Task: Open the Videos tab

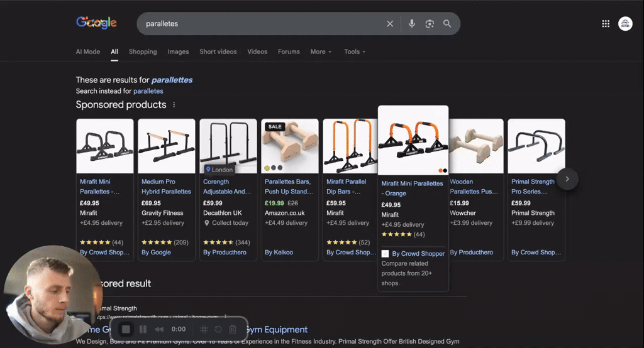Action: pyautogui.click(x=257, y=52)
